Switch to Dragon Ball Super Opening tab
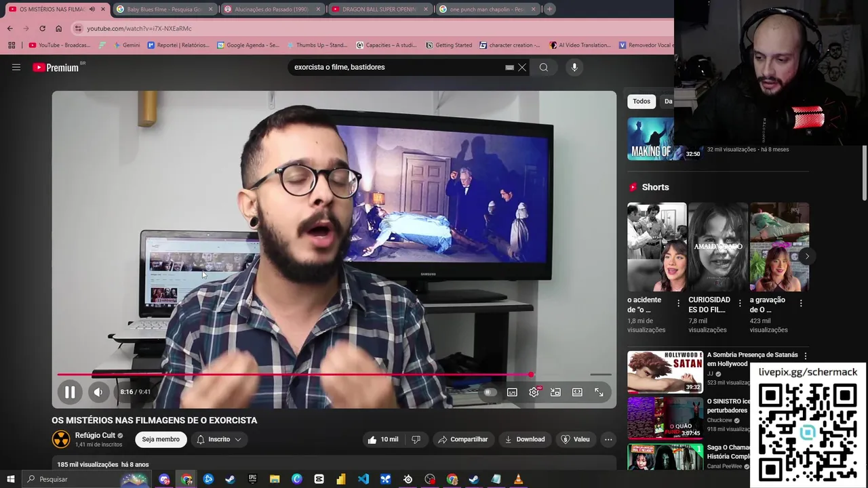Screen dimensions: 868x488 (378, 9)
